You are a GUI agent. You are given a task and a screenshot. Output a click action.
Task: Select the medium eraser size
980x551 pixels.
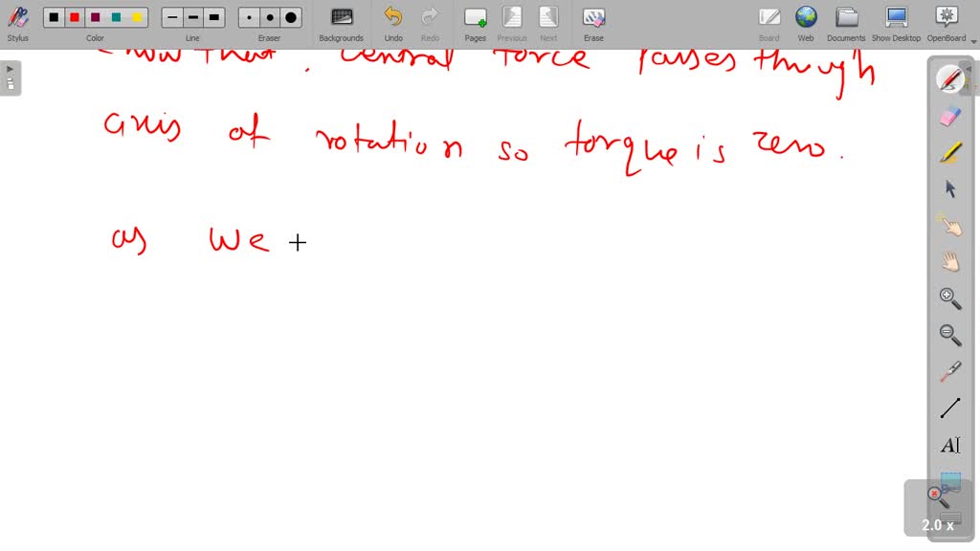tap(270, 17)
